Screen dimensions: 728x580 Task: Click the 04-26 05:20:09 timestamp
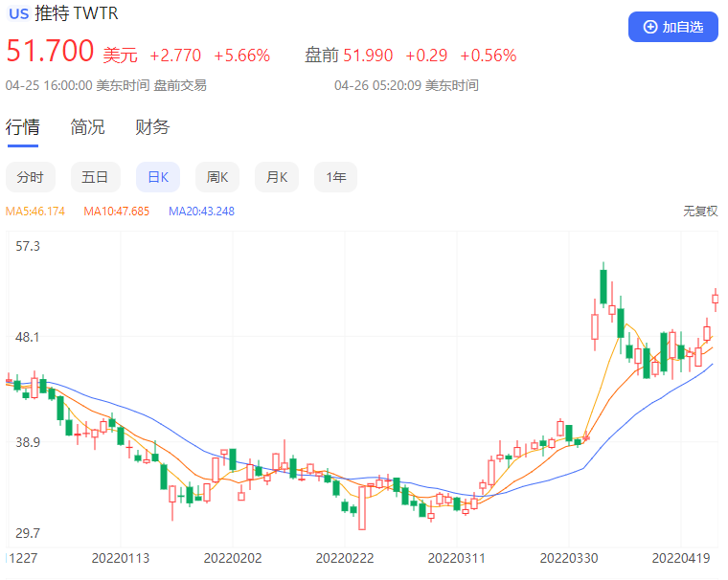[x=378, y=85]
